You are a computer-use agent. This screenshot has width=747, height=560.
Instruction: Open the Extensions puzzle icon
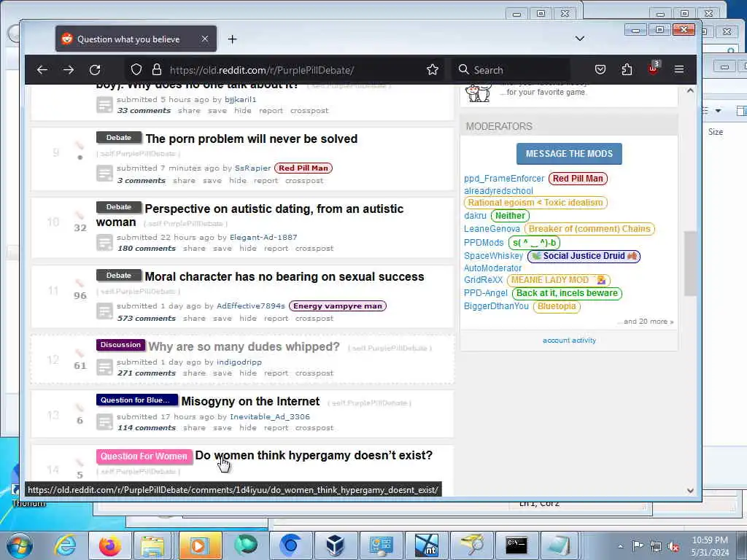627,70
